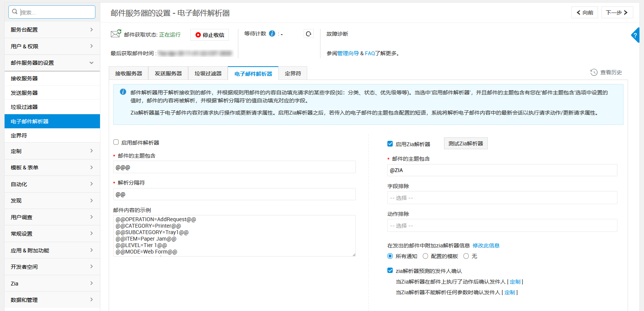Open the 字段排除 selection dropdown

[502, 198]
